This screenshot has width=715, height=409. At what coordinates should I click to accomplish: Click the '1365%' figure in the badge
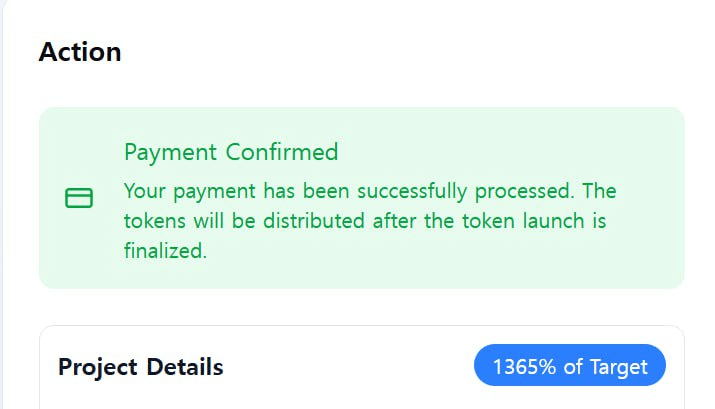point(524,366)
